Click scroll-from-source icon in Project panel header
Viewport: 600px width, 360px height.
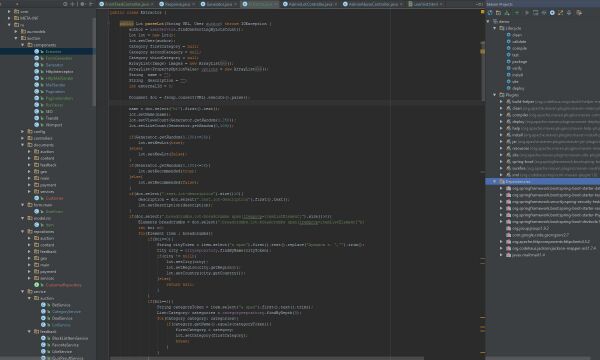pyautogui.click(x=65, y=4)
